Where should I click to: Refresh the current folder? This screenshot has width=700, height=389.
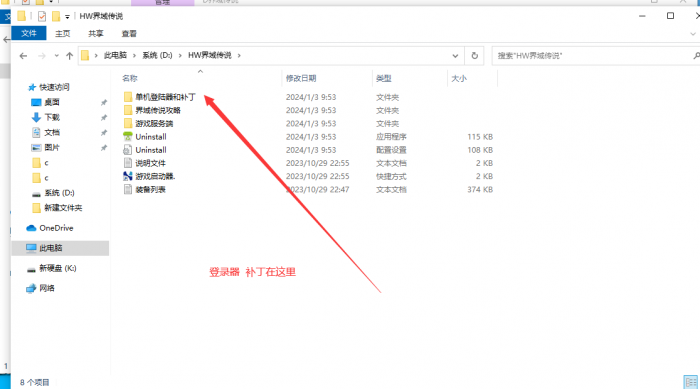coord(475,56)
